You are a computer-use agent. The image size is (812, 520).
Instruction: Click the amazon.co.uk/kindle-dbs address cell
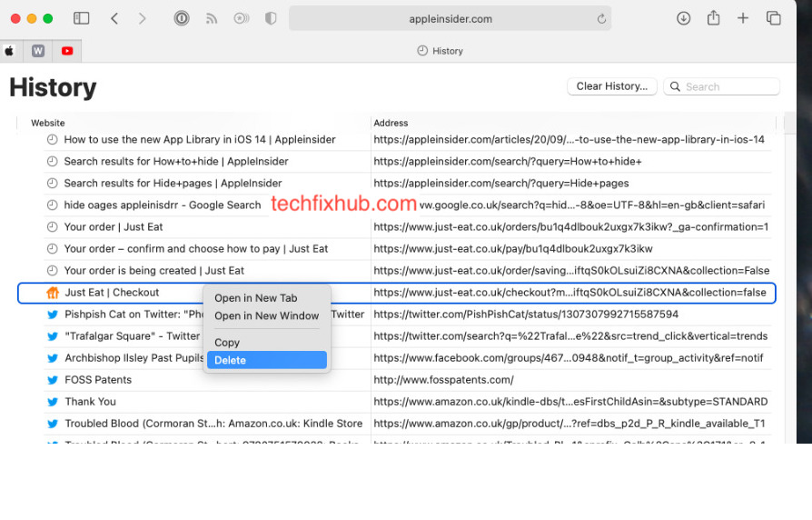tap(570, 401)
